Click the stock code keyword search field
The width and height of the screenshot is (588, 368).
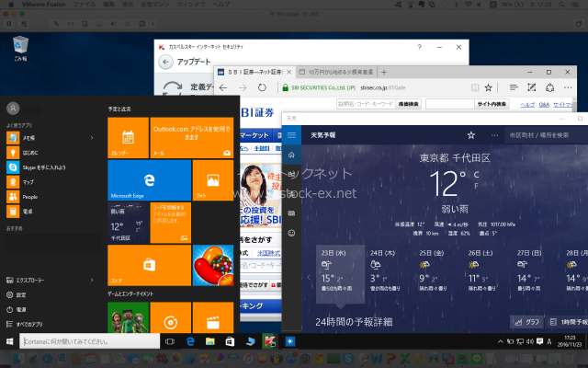point(366,104)
